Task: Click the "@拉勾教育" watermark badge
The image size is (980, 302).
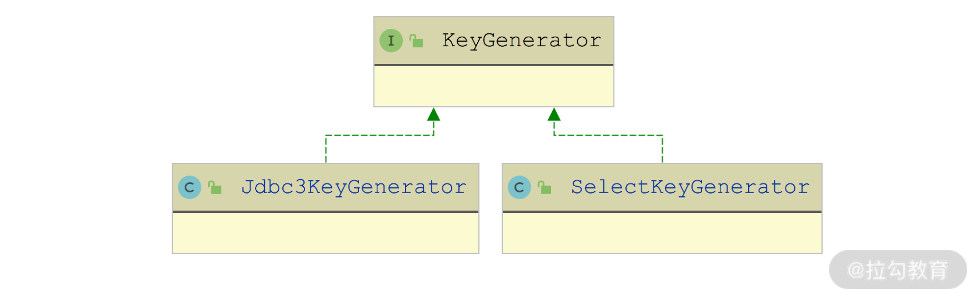Action: click(x=898, y=270)
